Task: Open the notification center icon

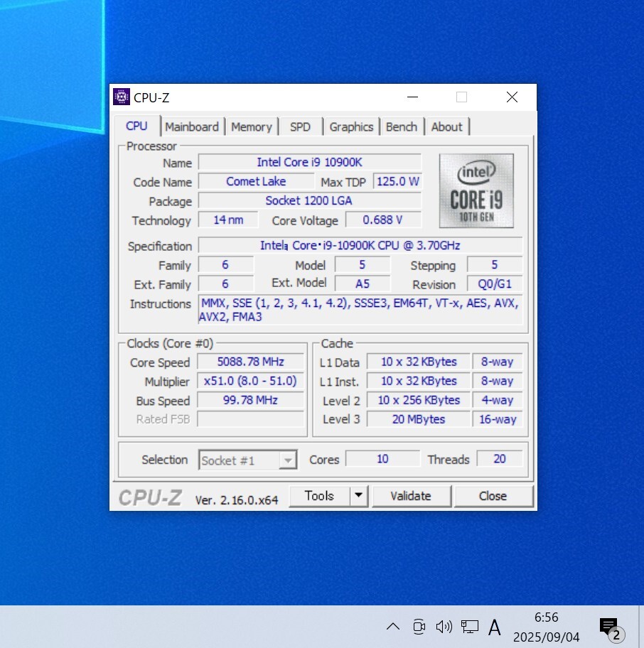Action: tap(610, 627)
